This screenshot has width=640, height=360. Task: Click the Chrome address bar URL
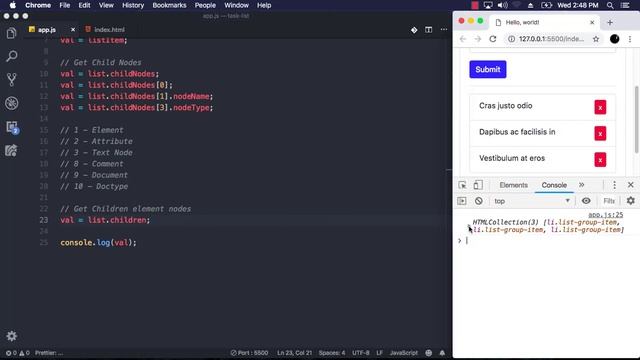(x=551, y=39)
